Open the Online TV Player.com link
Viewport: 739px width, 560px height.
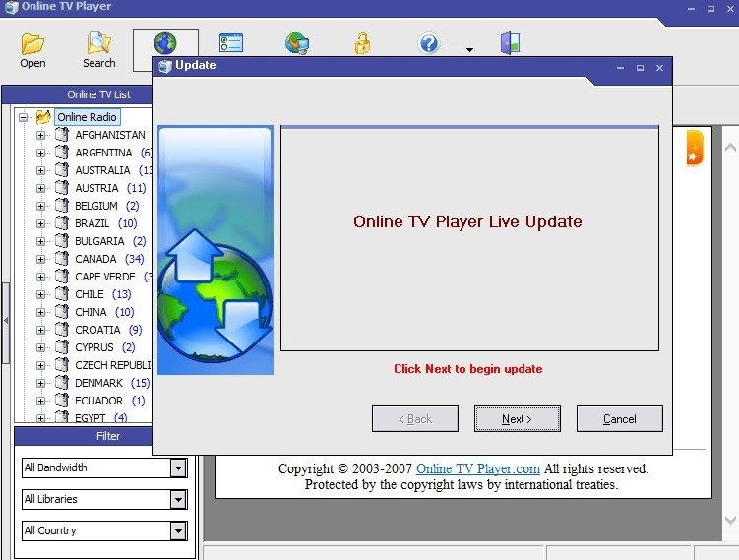click(478, 469)
